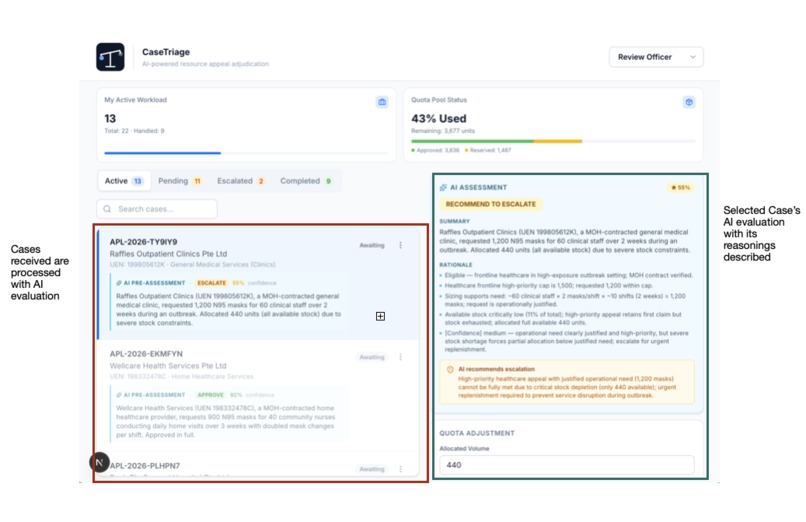Click the warning icon beside AI recommends escalation

click(450, 369)
